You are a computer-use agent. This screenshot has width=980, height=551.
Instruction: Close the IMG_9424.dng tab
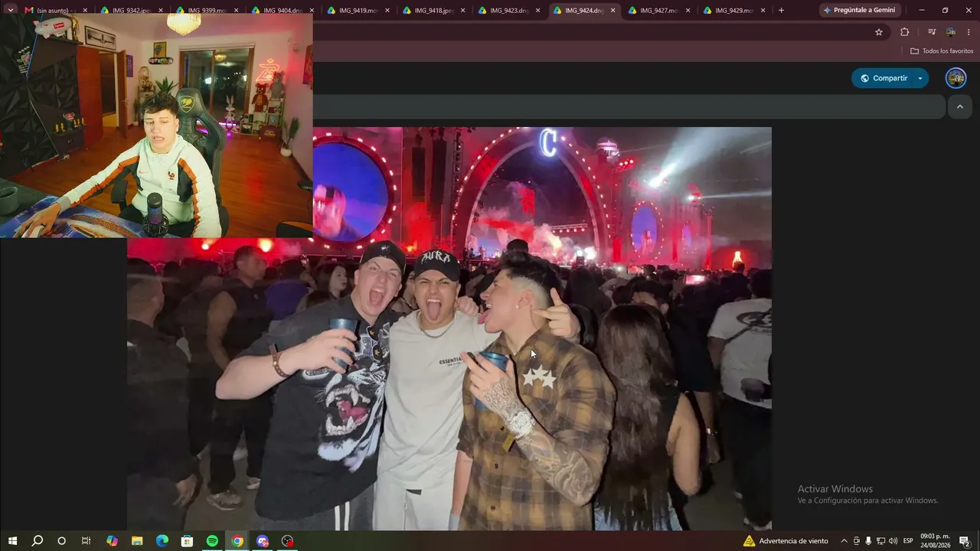pos(612,11)
